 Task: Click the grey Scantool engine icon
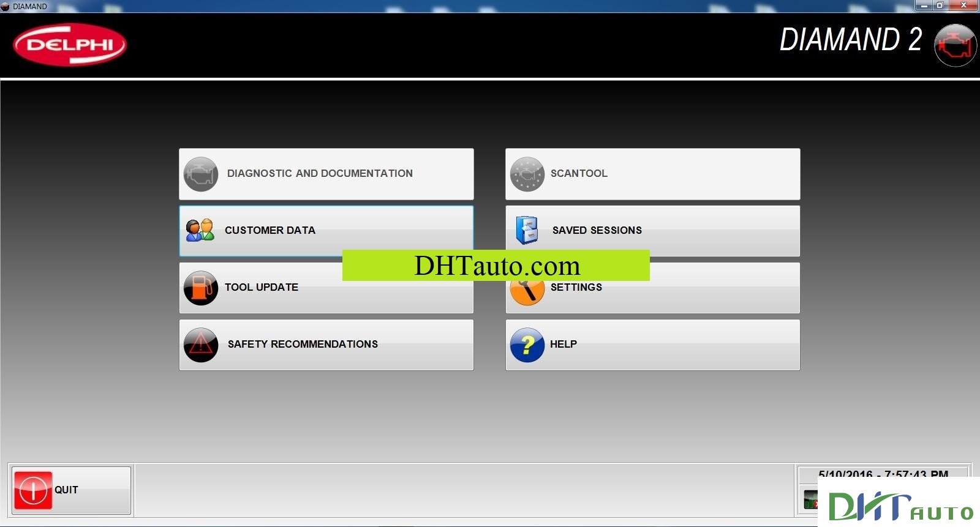pyautogui.click(x=527, y=174)
